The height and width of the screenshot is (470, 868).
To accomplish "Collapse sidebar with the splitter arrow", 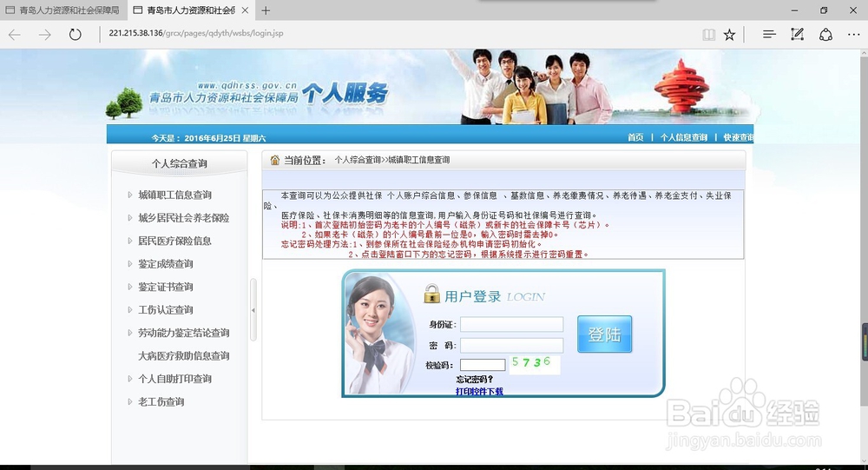I will click(x=253, y=310).
